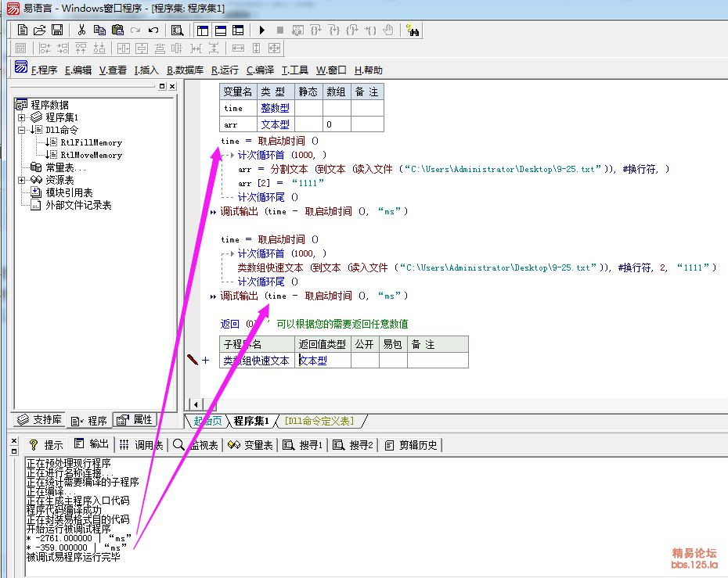Open the T.工具 menu
Image resolution: width=728 pixels, height=578 pixels.
(x=295, y=70)
